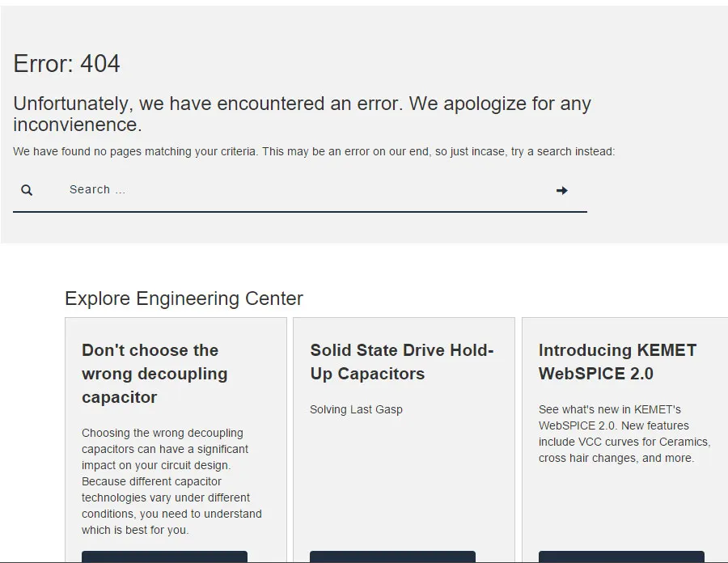Click the "Explore Engineering Center" heading
The height and width of the screenshot is (563, 728).
[184, 298]
